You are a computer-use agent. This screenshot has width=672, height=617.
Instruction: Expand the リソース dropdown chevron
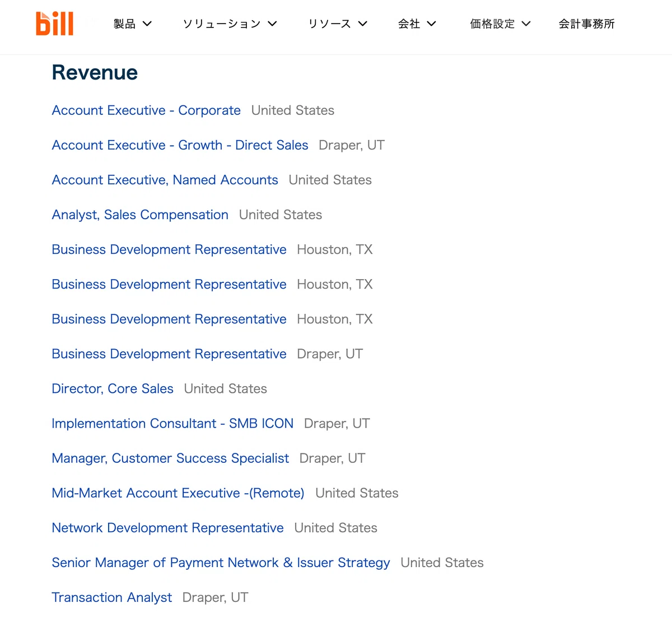(362, 24)
